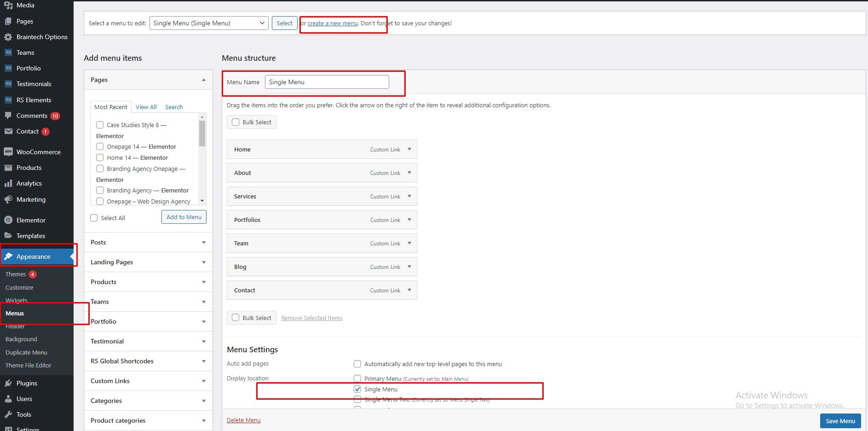Expand the Categories panel
The image size is (868, 431).
point(204,401)
